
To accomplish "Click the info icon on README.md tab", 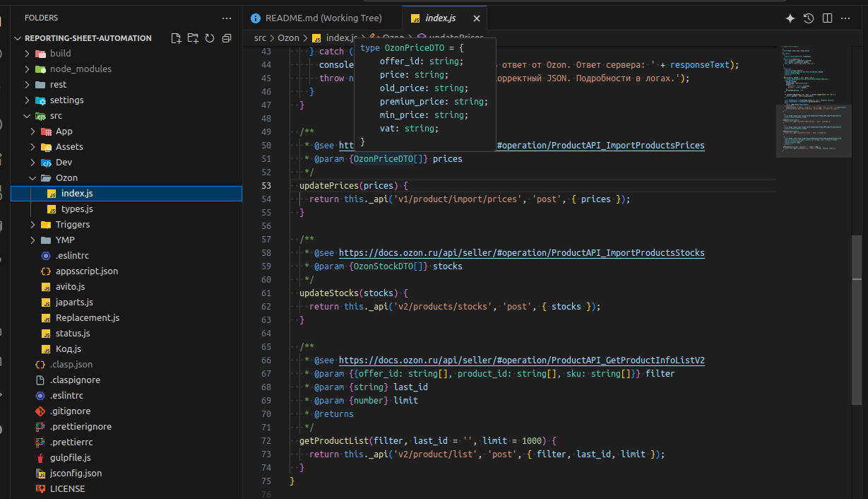I will 256,18.
